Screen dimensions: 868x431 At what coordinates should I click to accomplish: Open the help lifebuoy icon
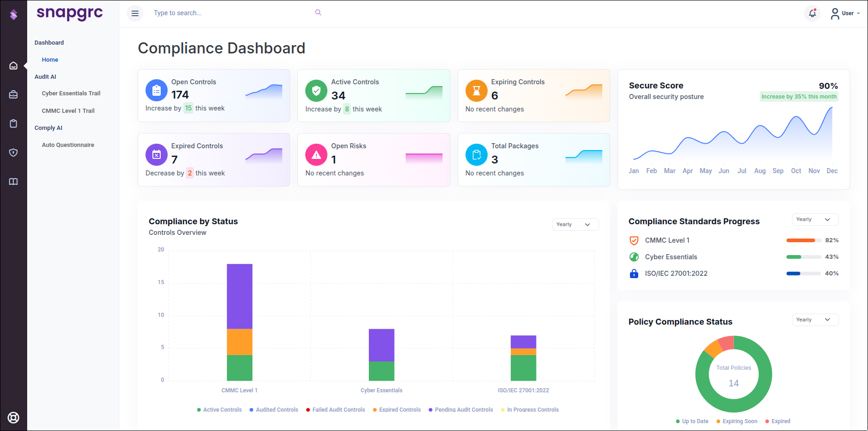coord(13,418)
